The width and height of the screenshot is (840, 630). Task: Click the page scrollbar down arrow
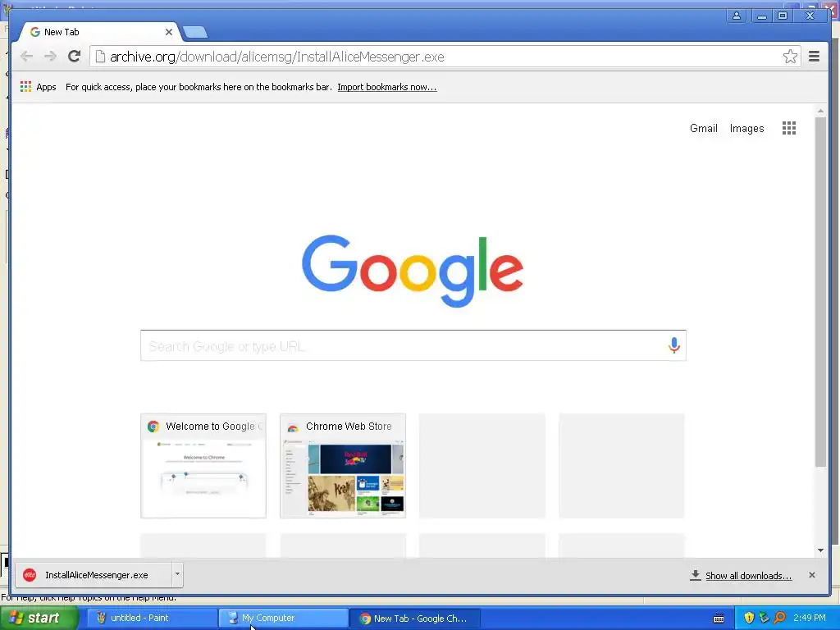click(820, 550)
